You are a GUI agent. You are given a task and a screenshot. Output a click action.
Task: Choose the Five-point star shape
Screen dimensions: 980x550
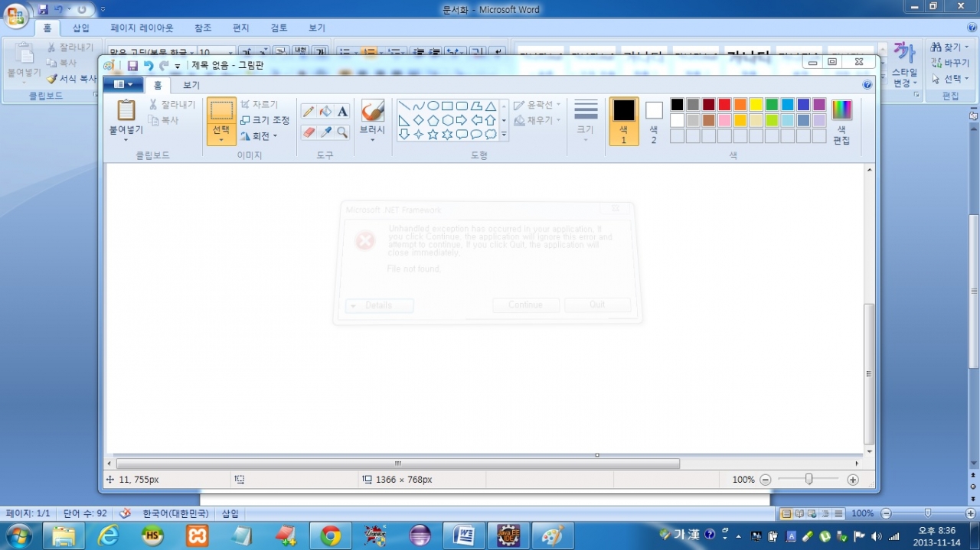click(433, 134)
